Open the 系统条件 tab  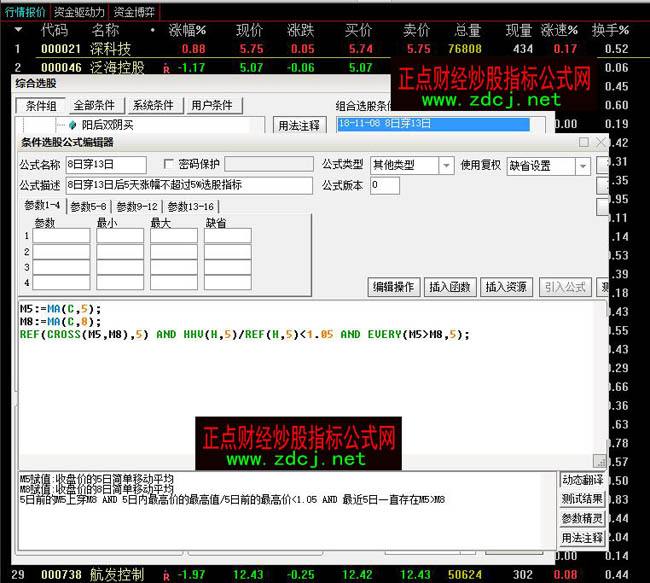tap(153, 105)
